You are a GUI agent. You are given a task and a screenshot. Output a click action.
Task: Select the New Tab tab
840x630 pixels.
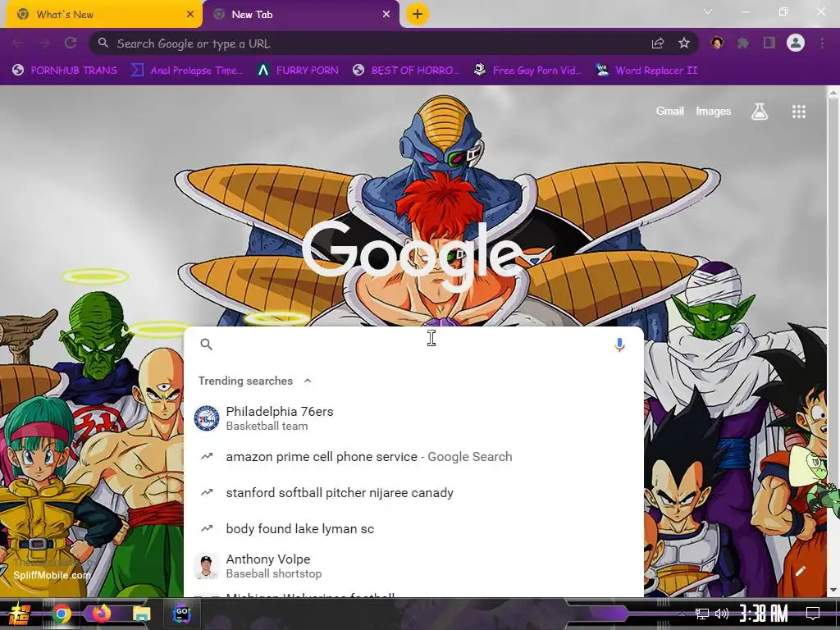click(x=300, y=15)
